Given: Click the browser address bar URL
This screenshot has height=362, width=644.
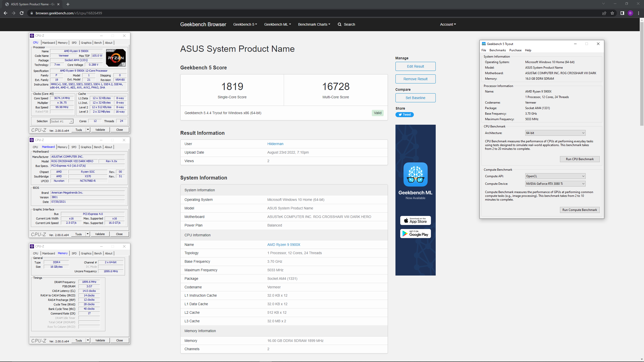Looking at the screenshot, I should tap(69, 13).
